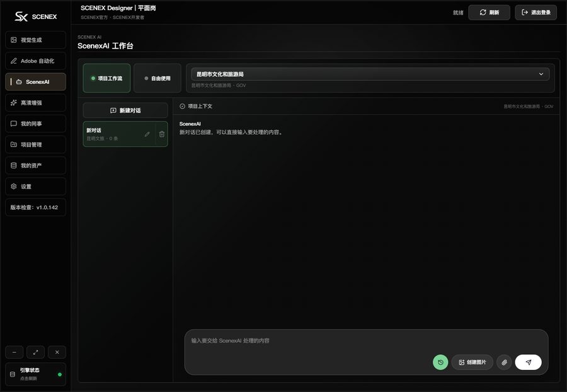Click the ScenexAI message input field
Image resolution: width=567 pixels, height=392 pixels.
(x=366, y=341)
